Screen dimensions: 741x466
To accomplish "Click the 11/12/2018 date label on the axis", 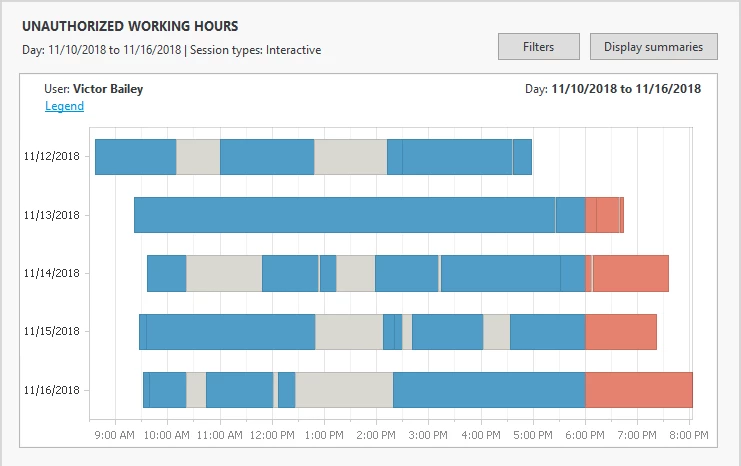I will 51,157.
